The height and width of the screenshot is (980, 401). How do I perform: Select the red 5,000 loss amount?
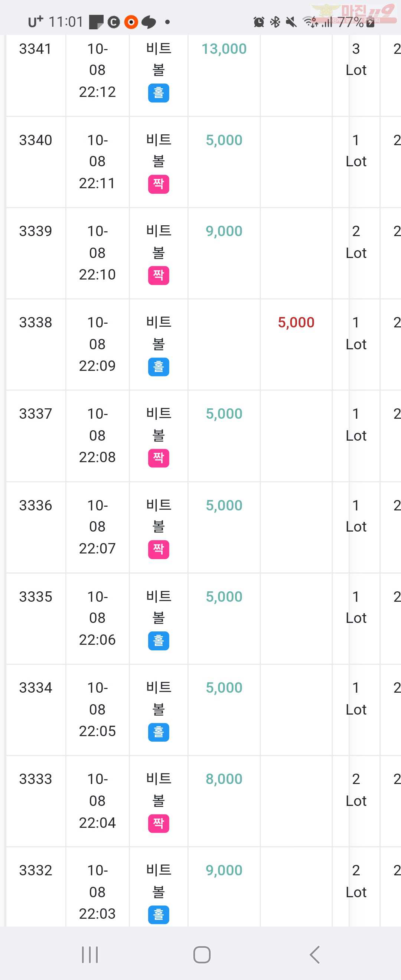pyautogui.click(x=296, y=323)
